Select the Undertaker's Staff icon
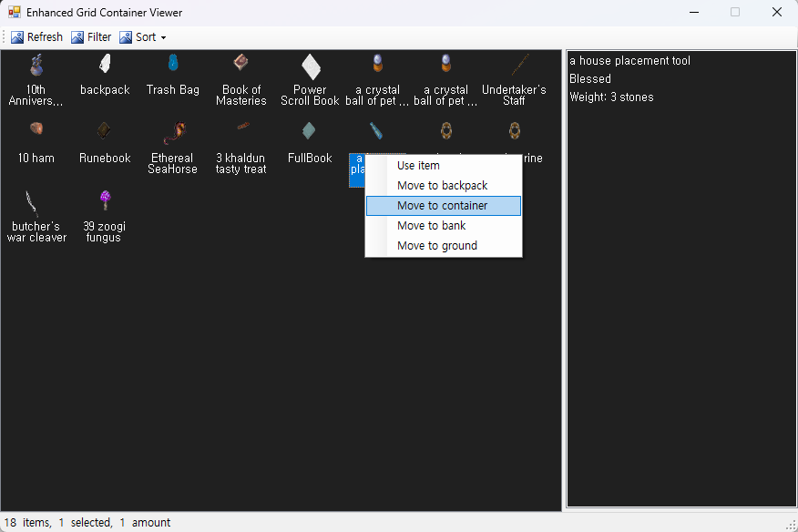Image resolution: width=798 pixels, height=532 pixels. pos(520,65)
